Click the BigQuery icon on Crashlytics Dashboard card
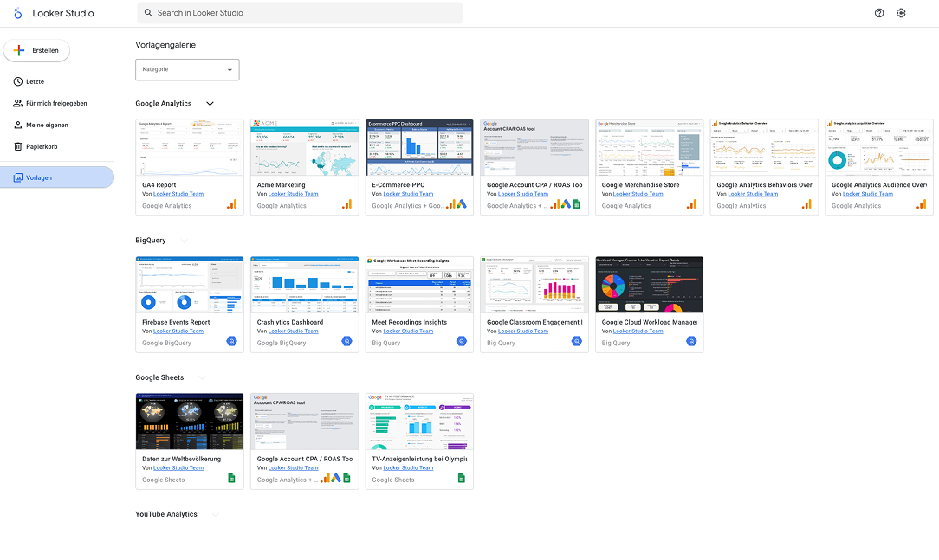 pos(346,342)
